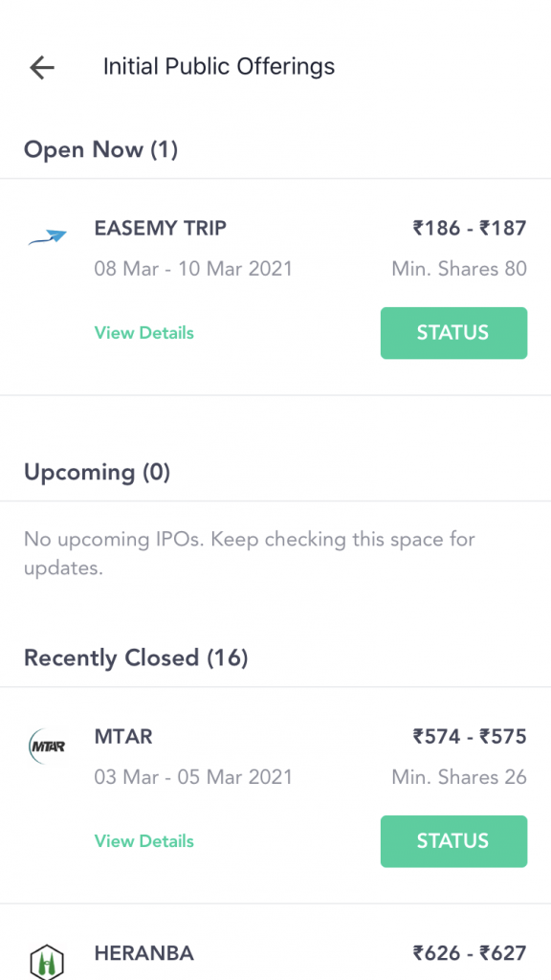
Task: Tap the MTAR company logo
Action: coord(48,746)
